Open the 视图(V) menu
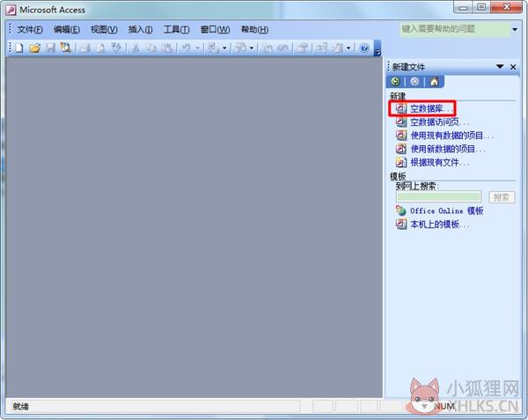Viewport: 528px width, 420px height. (x=104, y=30)
